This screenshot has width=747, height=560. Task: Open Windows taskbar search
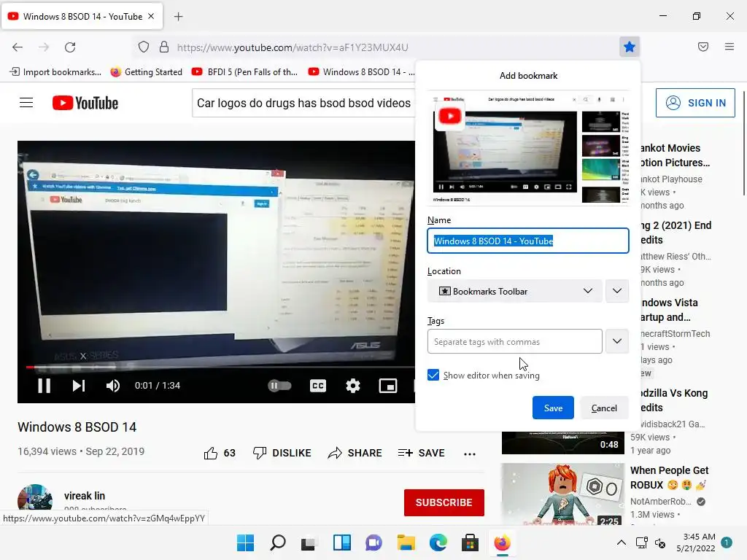[x=278, y=542]
